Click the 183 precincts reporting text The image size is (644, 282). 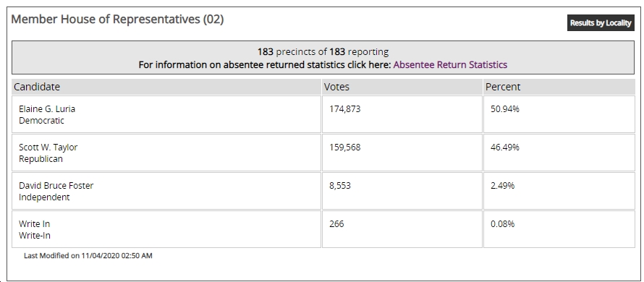coord(323,52)
